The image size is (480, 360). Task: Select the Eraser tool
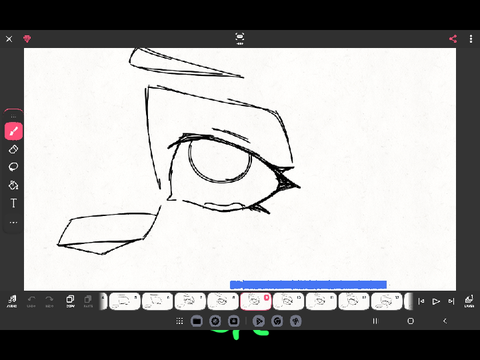point(13,149)
